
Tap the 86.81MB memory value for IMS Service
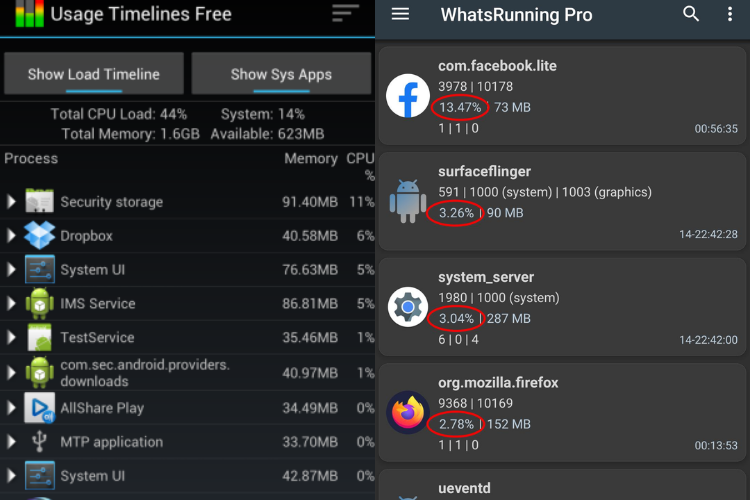(x=310, y=304)
